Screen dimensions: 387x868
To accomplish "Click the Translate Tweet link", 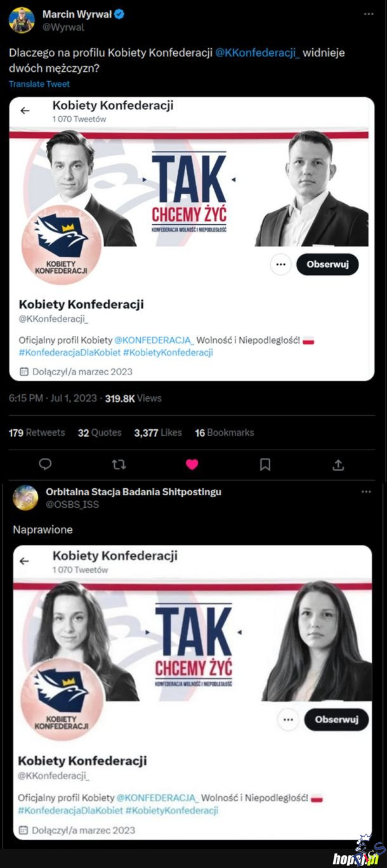I will [x=39, y=84].
